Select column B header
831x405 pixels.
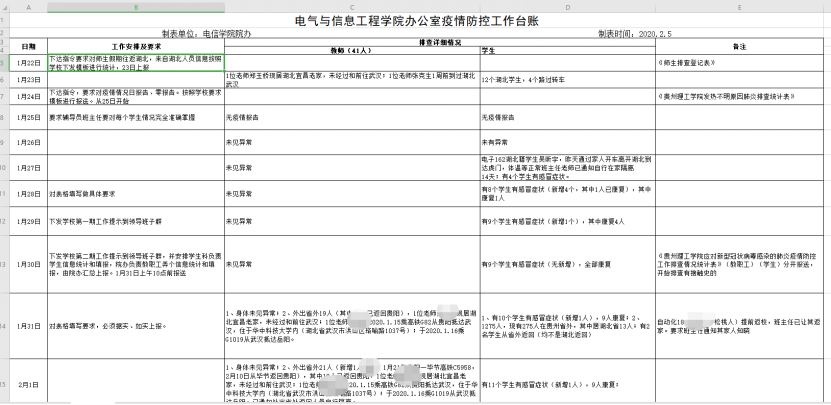(136, 6)
